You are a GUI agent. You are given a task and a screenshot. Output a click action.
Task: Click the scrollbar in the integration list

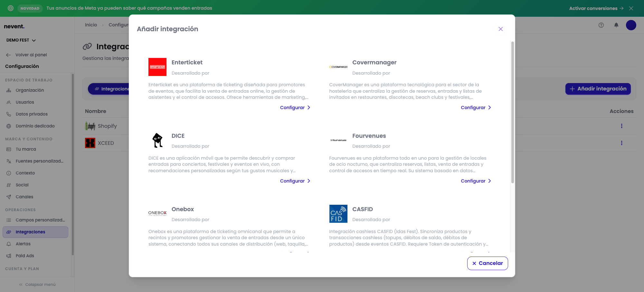[512, 112]
